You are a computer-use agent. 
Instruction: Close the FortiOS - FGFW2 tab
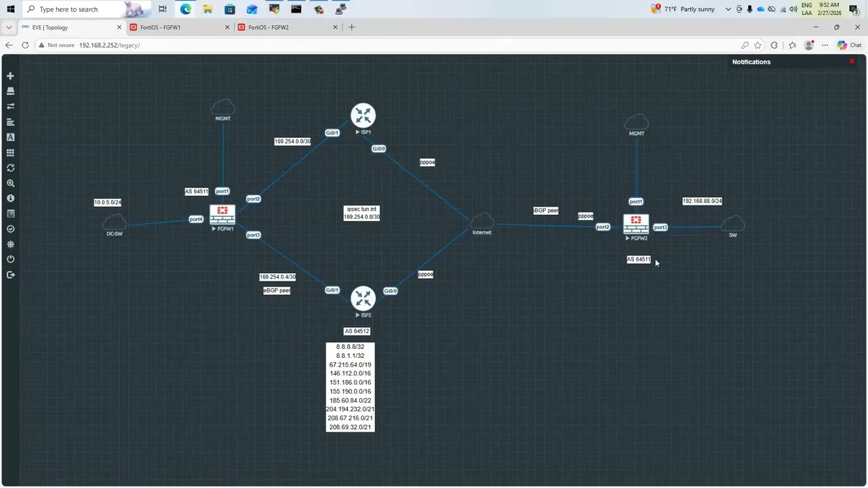335,27
